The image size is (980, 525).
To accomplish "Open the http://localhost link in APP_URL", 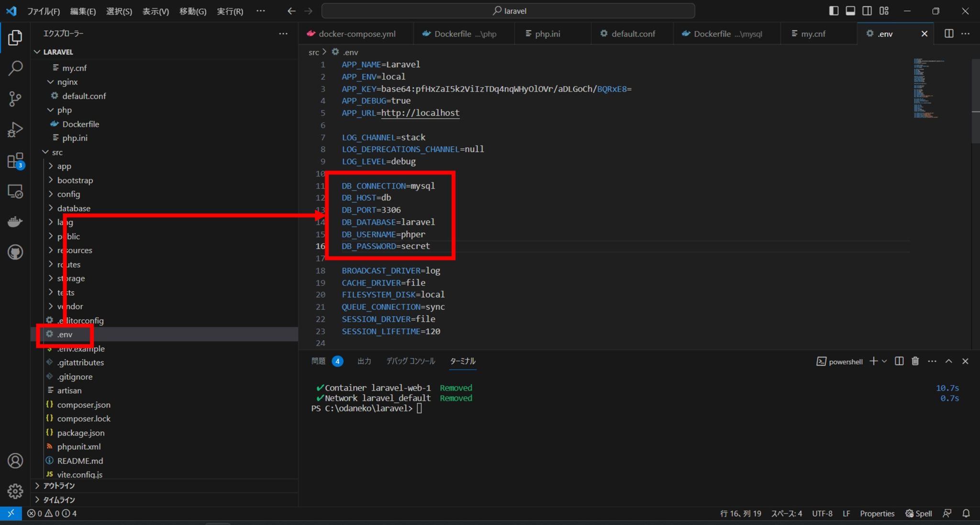I will (420, 113).
